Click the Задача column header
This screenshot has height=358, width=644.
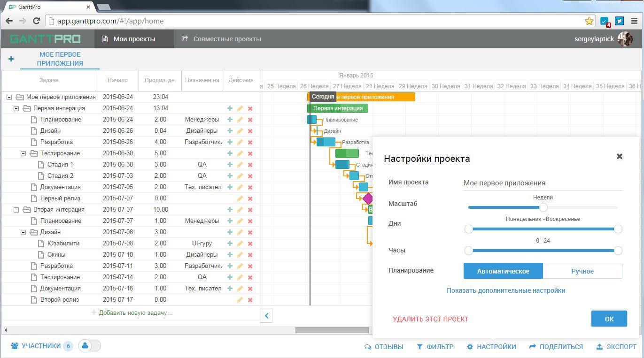[x=49, y=80]
